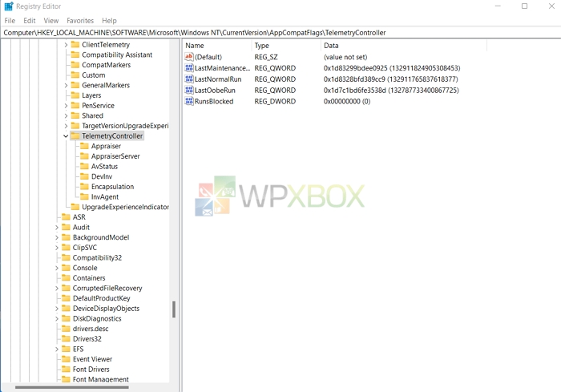Maximize the Registry Editor window
561x392 pixels.
(x=524, y=6)
